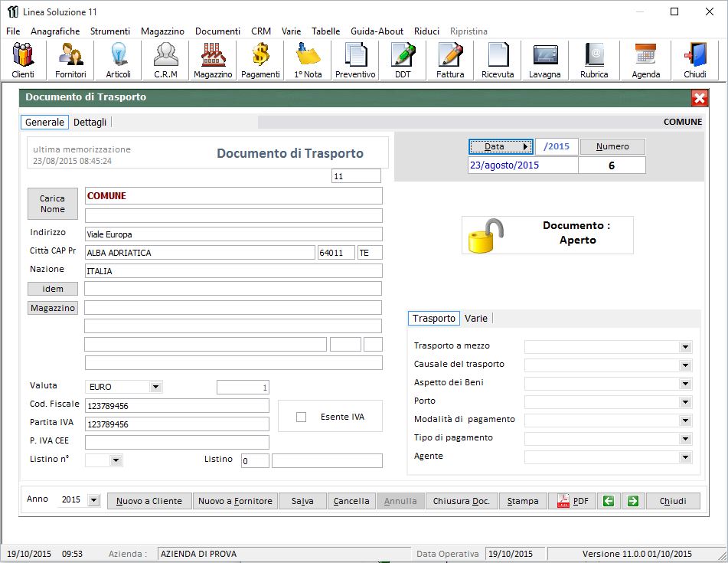Open the Tabelle menu
The image size is (728, 563).
coord(326,31)
